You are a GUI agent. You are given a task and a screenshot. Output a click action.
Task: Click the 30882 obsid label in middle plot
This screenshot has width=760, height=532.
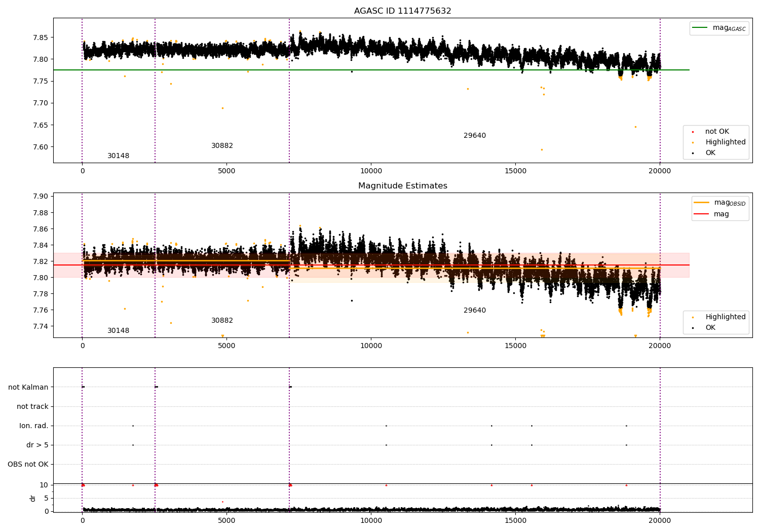point(222,321)
